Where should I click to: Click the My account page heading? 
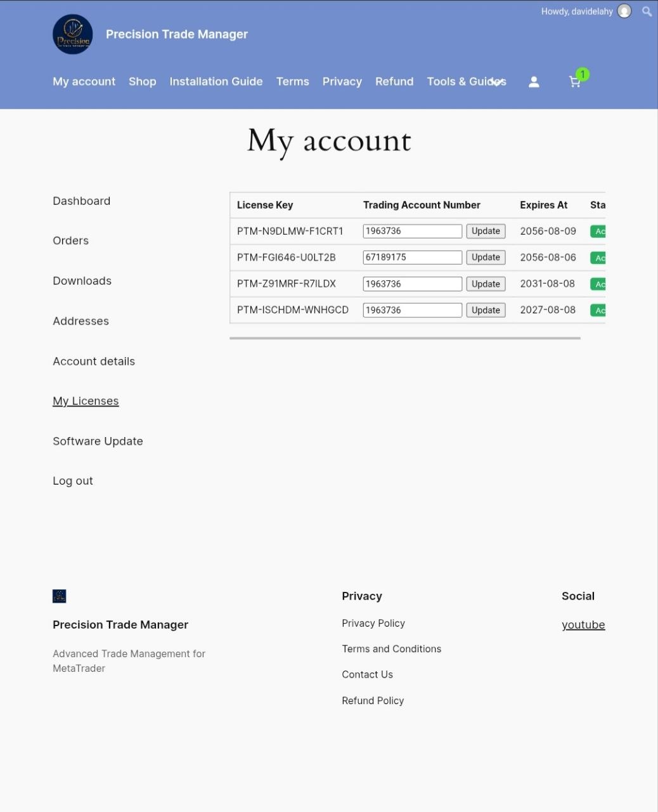tap(329, 141)
